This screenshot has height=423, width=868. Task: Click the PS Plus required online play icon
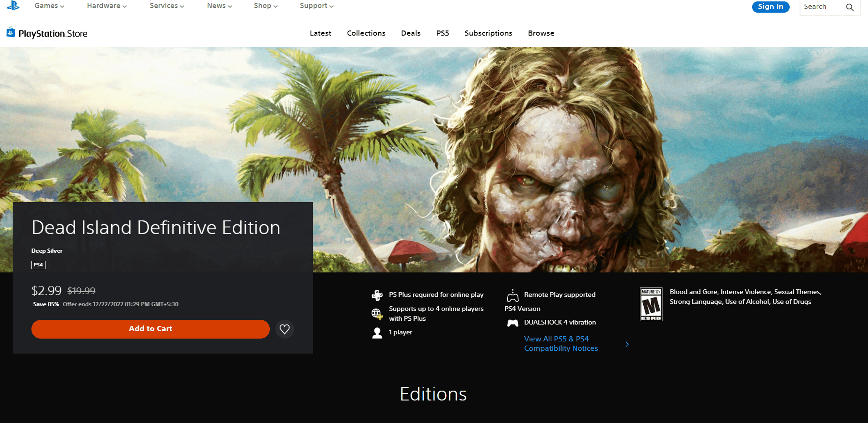[377, 295]
